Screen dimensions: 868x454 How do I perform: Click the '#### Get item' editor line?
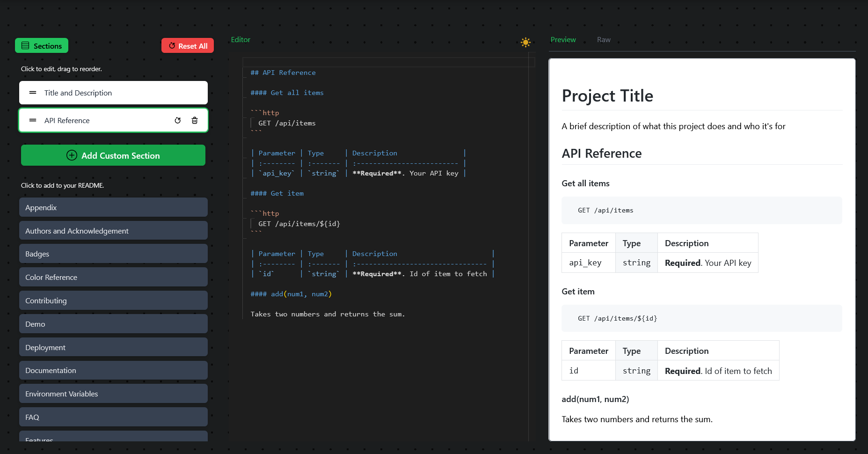[277, 193]
